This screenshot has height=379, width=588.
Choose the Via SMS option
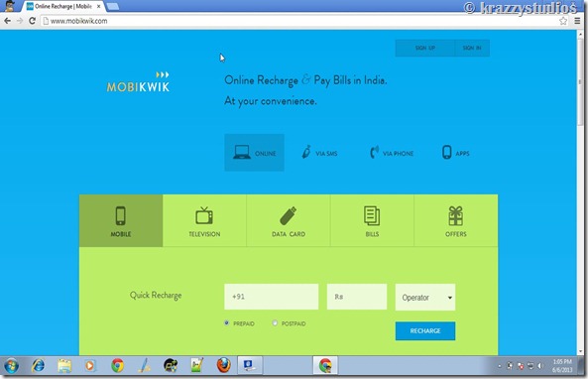[320, 153]
